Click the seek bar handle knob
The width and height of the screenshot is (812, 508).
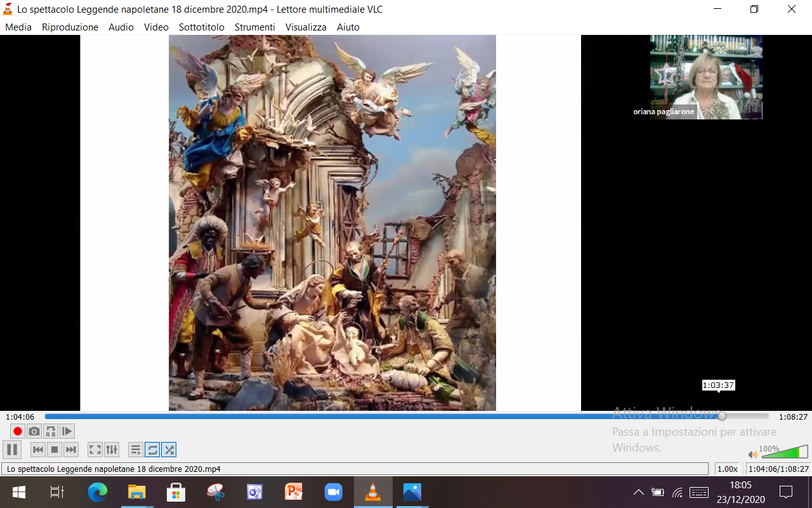click(722, 417)
